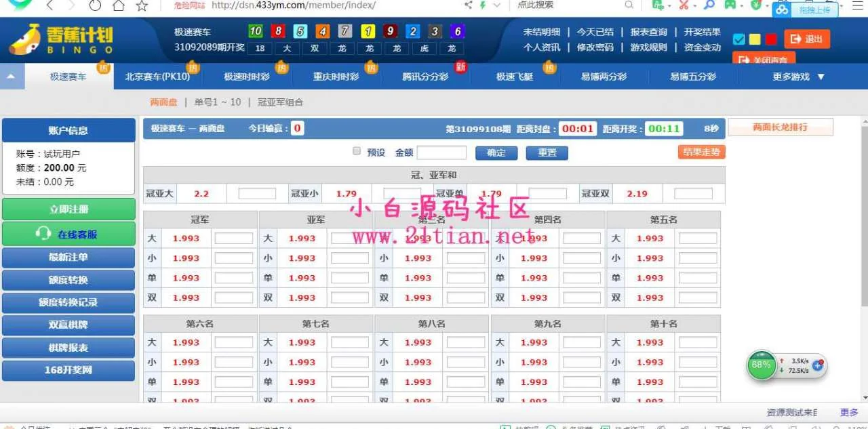
Task: Choose the yellow theme color swatch
Action: point(755,40)
